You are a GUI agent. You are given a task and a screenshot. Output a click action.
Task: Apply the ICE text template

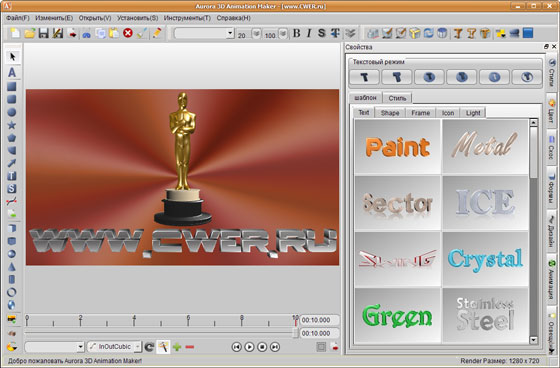485,203
